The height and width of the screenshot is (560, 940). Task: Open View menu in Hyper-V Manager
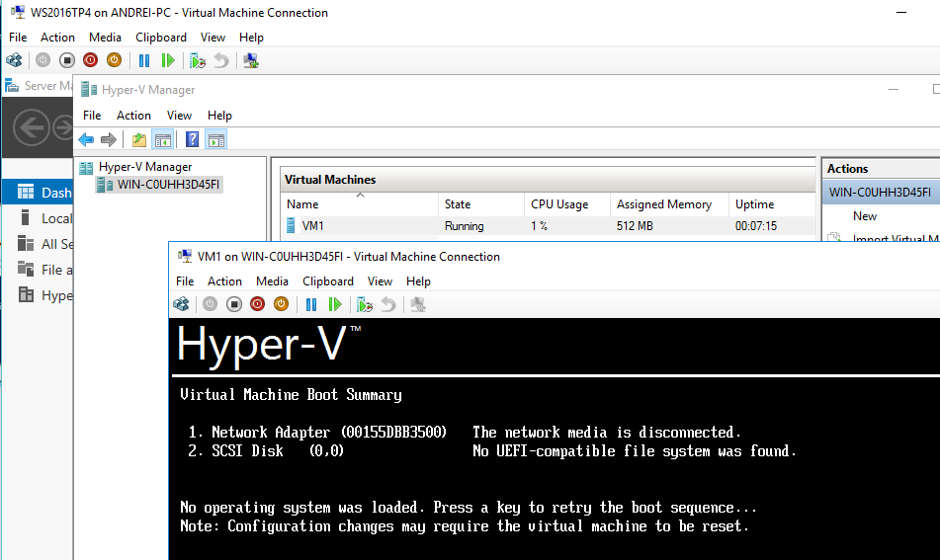[179, 115]
